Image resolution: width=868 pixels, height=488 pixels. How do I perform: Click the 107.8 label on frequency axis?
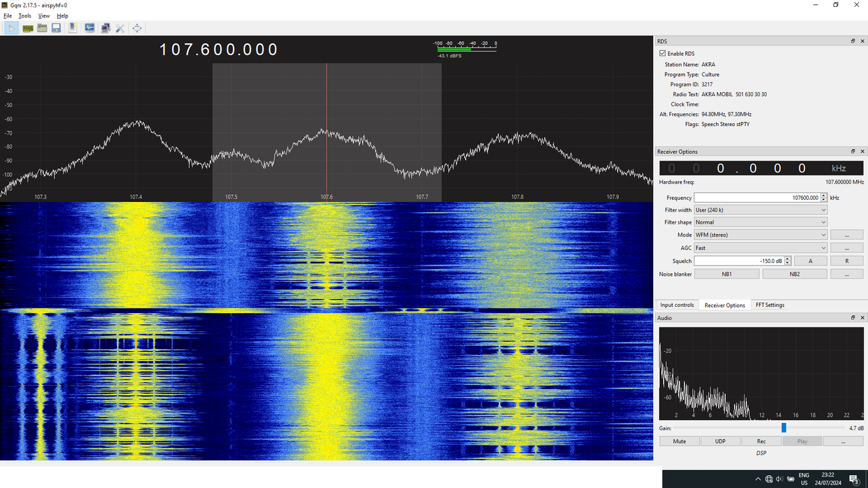tap(517, 197)
